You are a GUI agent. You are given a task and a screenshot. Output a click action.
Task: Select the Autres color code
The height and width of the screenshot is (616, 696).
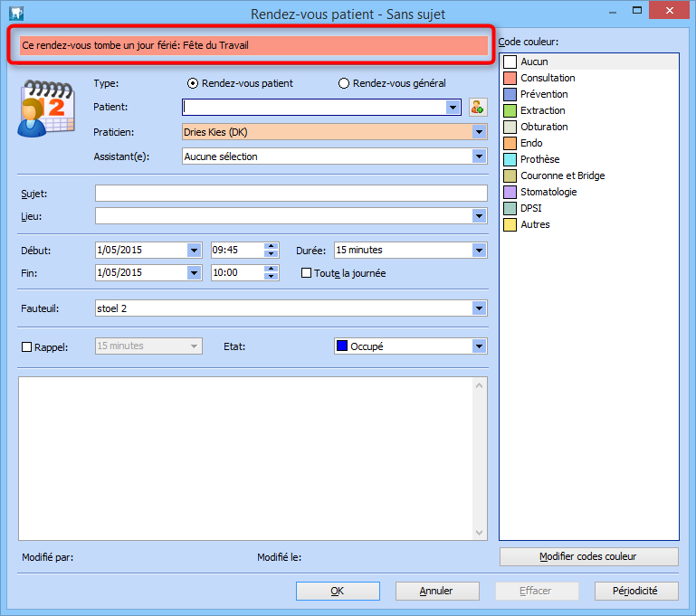[589, 224]
